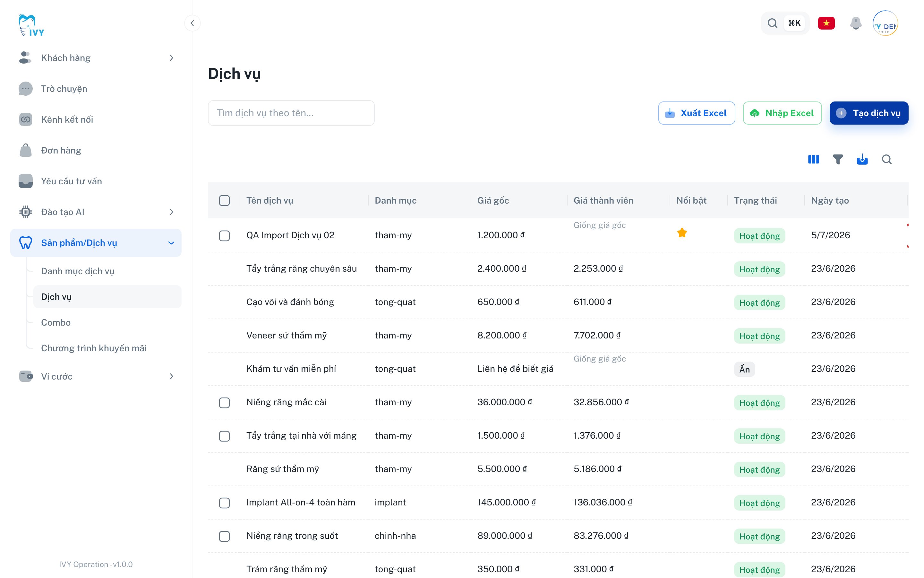Viewport: 924px width, 578px height.
Task: Select the QA Import Dịch vụ 02 checkbox
Action: (x=225, y=235)
